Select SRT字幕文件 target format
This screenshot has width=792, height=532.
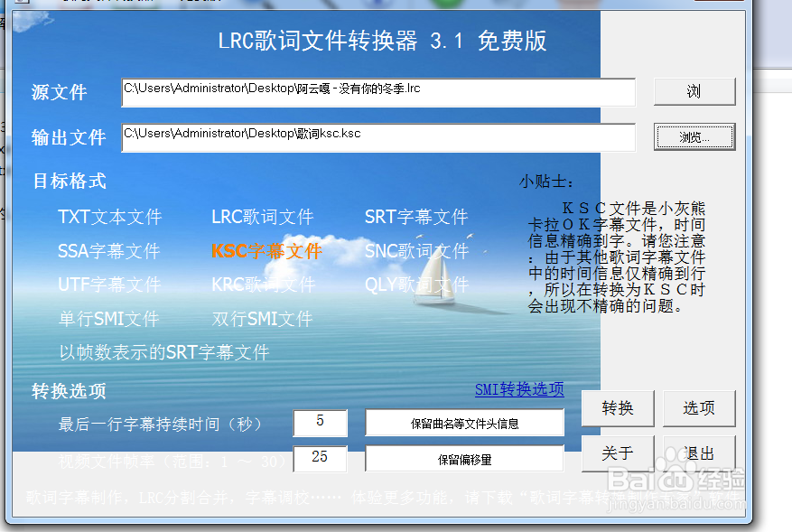click(416, 217)
